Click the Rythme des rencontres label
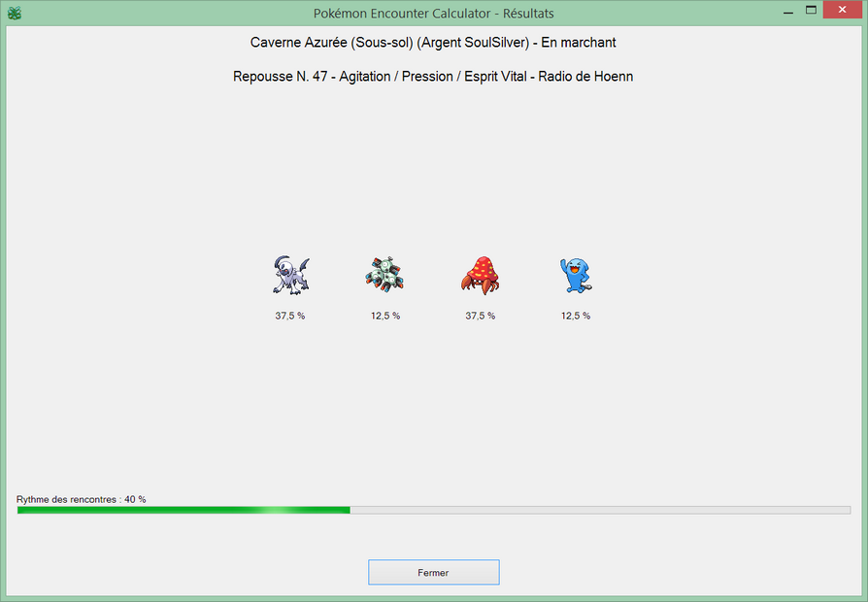Screen dimensions: 868x602 tap(81, 499)
